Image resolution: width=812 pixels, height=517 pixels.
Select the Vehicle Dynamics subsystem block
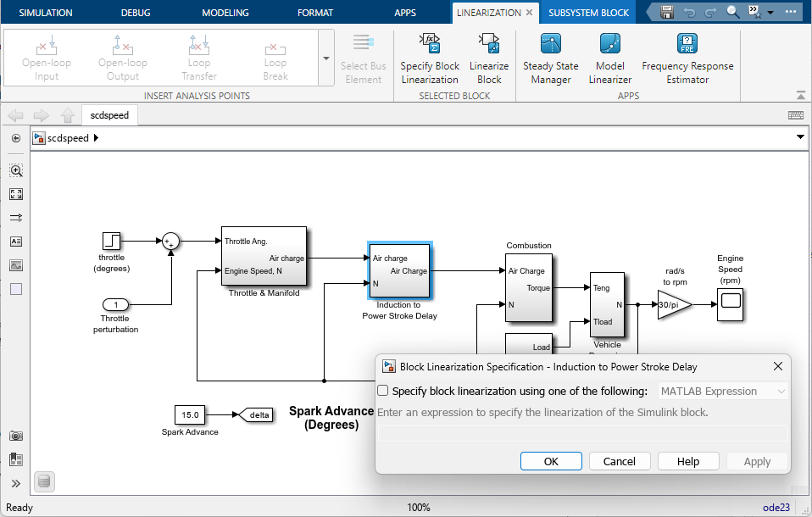point(607,304)
